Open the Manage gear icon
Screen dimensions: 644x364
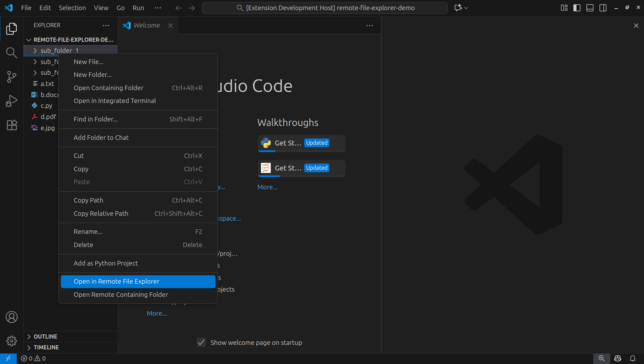tap(11, 341)
